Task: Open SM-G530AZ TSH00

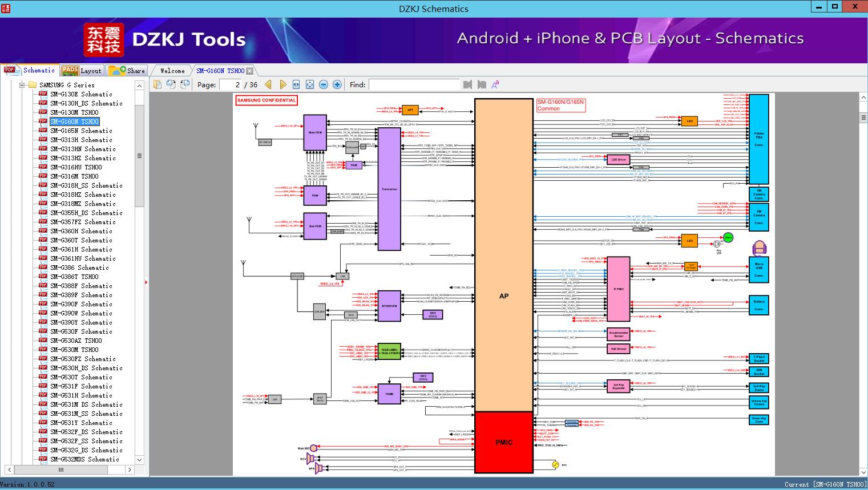Action: point(76,341)
